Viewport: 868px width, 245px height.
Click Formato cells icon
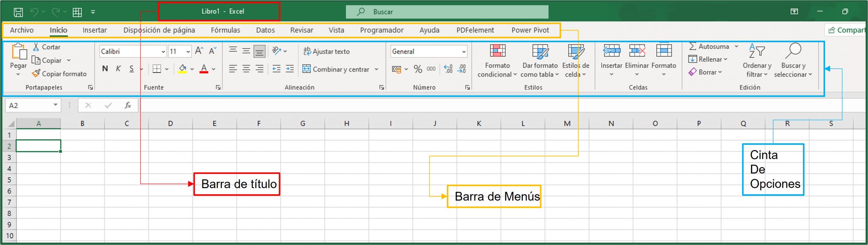coord(664,51)
